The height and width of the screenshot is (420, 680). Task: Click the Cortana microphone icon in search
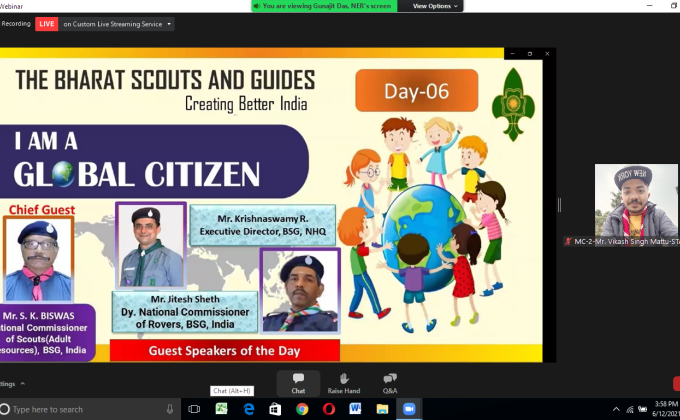[170, 409]
